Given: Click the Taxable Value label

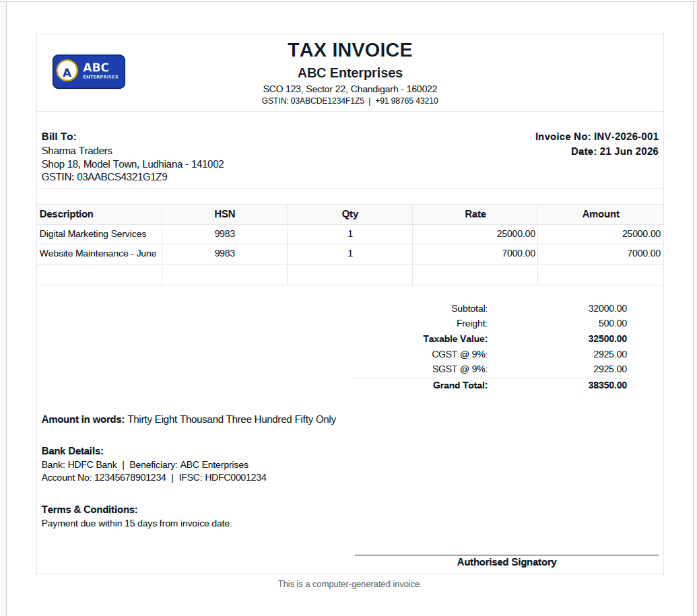Looking at the screenshot, I should pyautogui.click(x=455, y=339).
